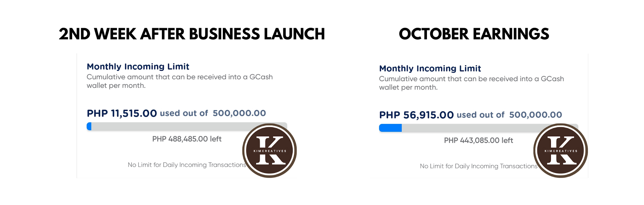Click the left '500,000.00' limit value
Viewport: 644px width, 205px height.
239,113
